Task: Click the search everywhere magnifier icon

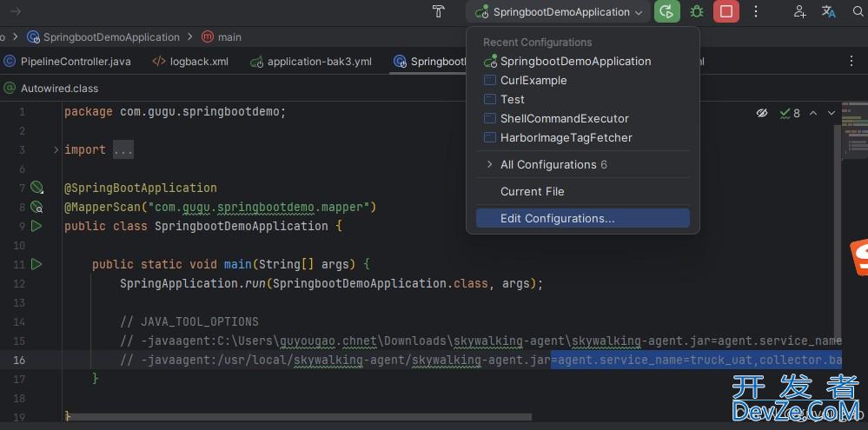Action: tap(858, 11)
